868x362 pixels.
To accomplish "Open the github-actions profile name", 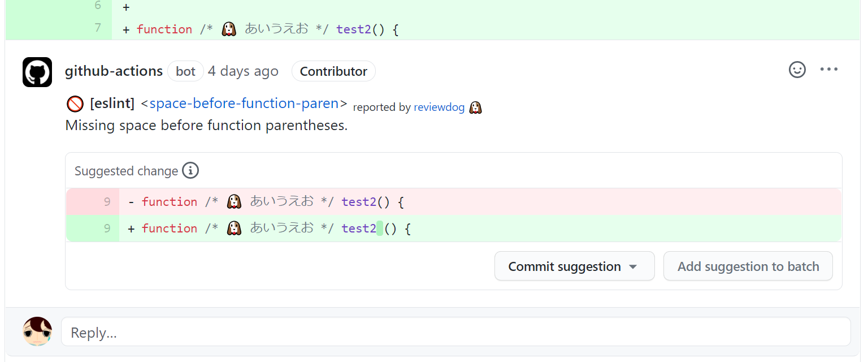I will (x=114, y=71).
